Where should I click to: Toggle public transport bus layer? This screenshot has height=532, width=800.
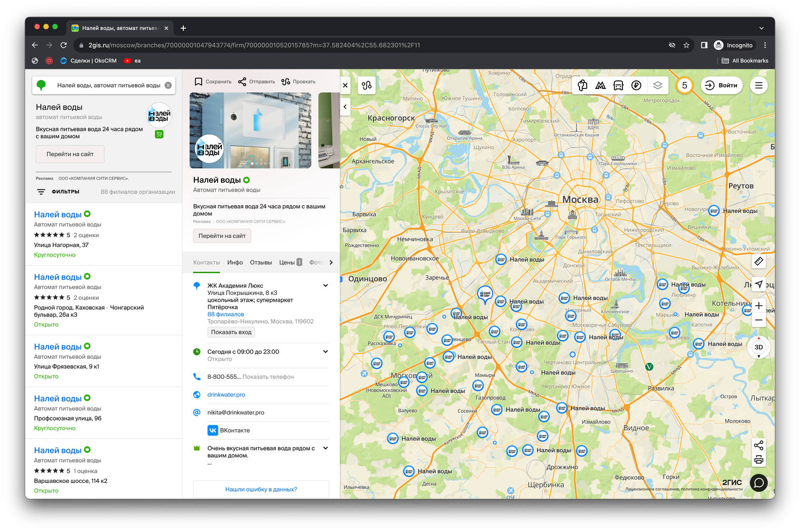click(618, 86)
